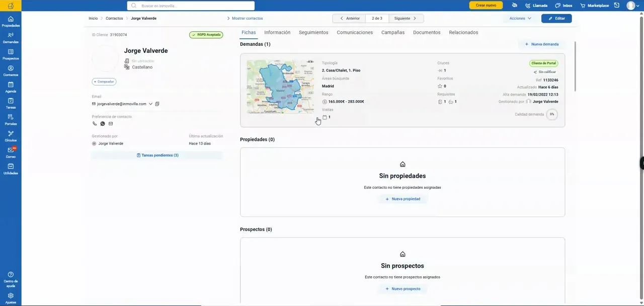
Task: Open Círculos in the left sidebar
Action: coord(11,136)
